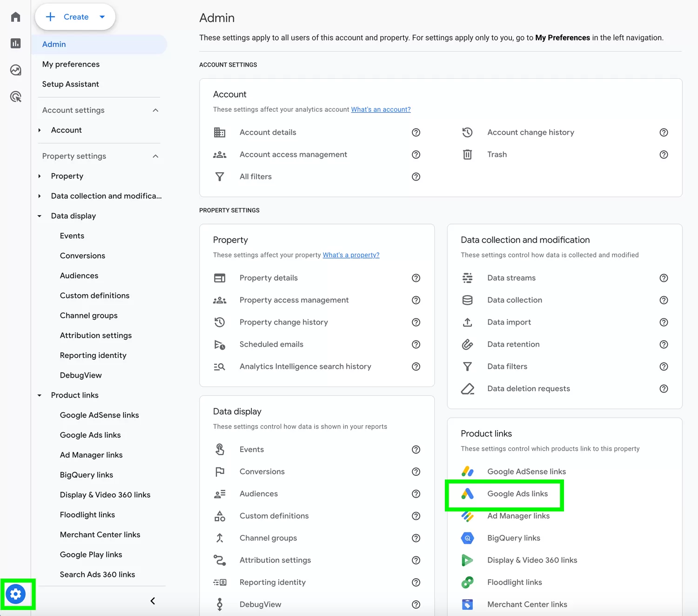The width and height of the screenshot is (698, 616).
Task: Click Account change history clock icon
Action: pyautogui.click(x=467, y=132)
